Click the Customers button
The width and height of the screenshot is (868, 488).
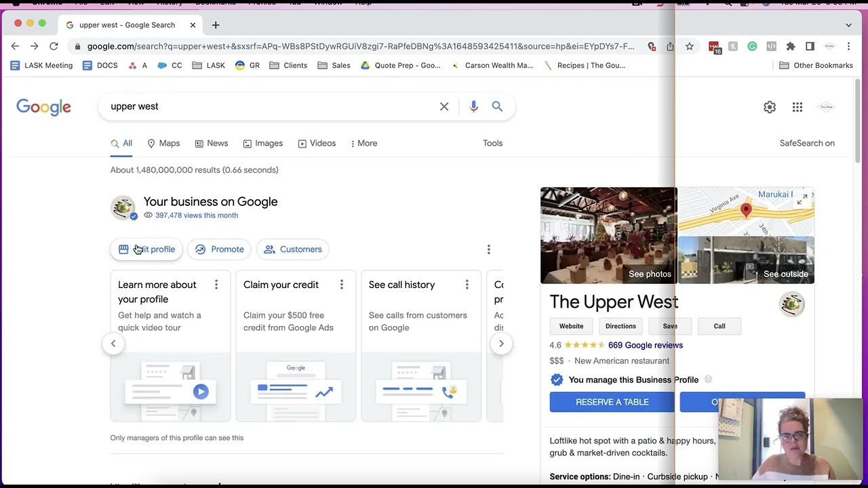click(293, 249)
